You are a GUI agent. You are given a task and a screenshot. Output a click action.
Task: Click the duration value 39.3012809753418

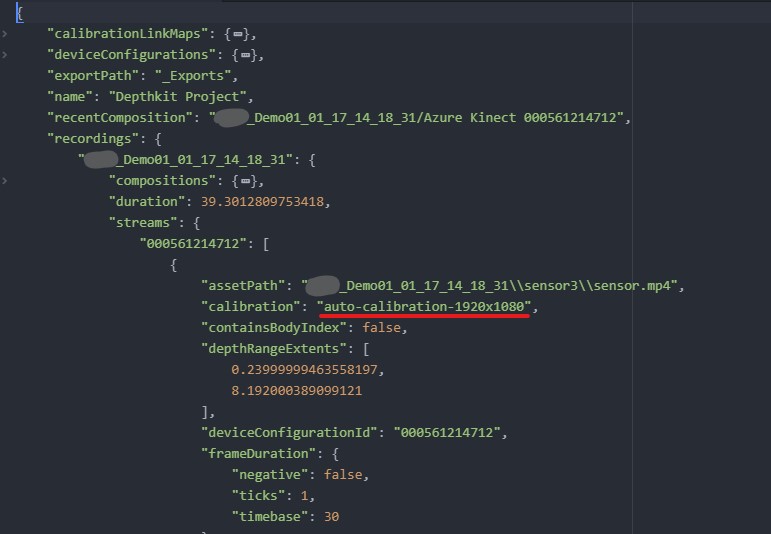[264, 202]
